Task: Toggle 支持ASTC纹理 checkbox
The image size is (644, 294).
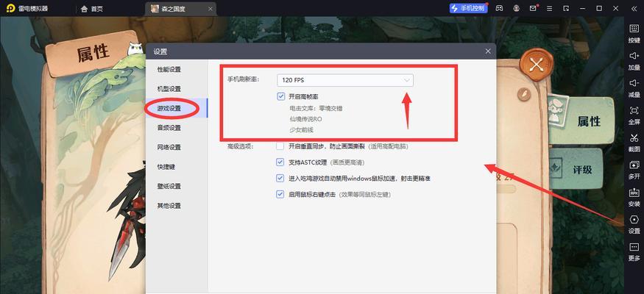Action: point(280,162)
